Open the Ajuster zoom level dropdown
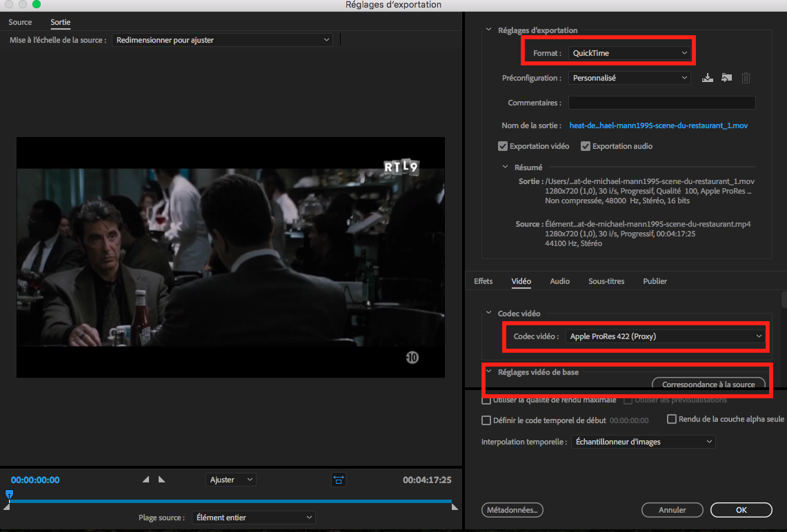Screen dimensions: 787x532 tap(231, 480)
